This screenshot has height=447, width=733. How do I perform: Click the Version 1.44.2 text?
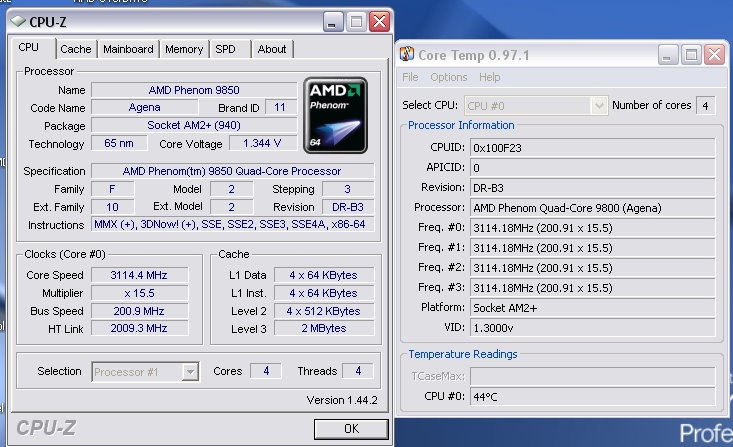pyautogui.click(x=342, y=400)
